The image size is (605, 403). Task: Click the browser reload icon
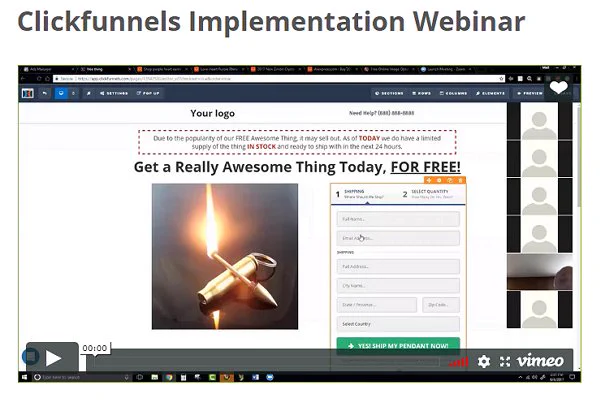coord(39,78)
